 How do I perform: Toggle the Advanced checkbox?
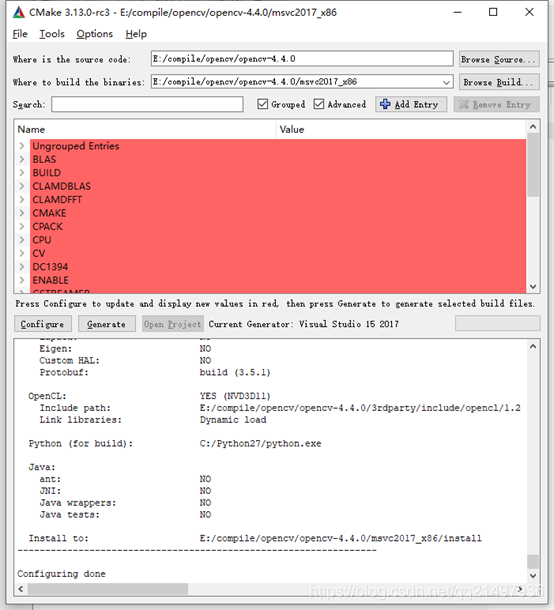[x=319, y=104]
